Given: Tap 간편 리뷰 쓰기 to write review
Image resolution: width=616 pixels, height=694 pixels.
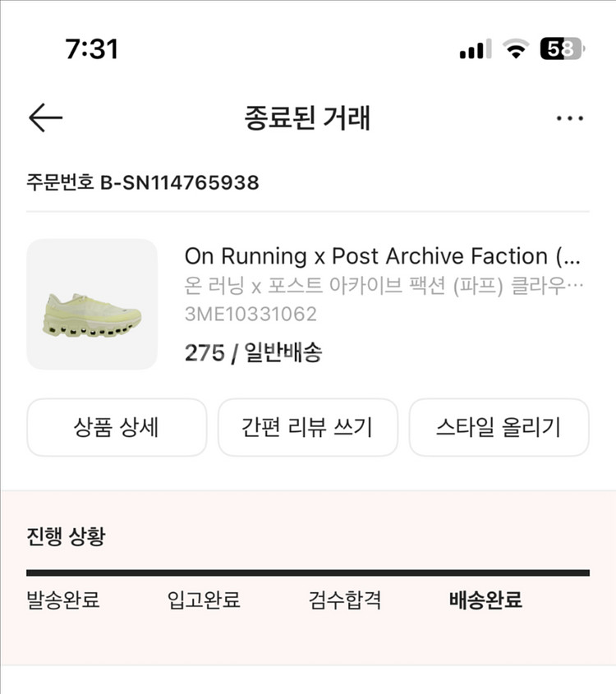Looking at the screenshot, I should click(x=307, y=427).
